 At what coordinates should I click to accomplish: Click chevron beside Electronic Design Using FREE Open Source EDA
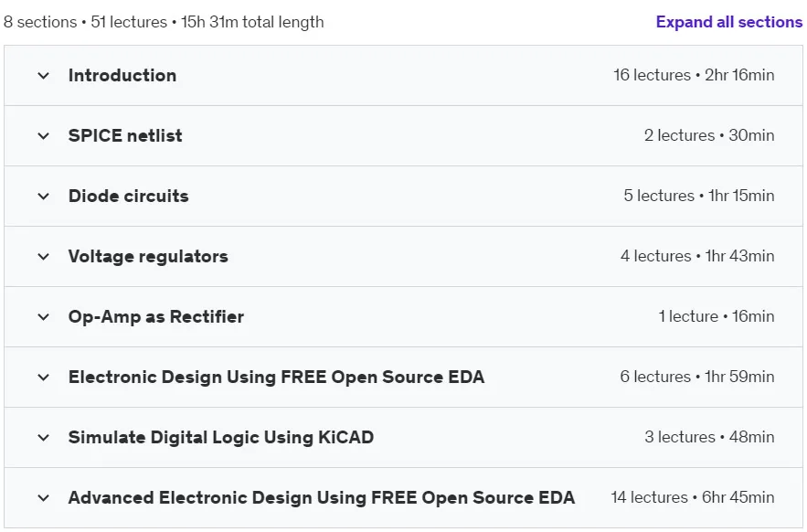tap(44, 377)
